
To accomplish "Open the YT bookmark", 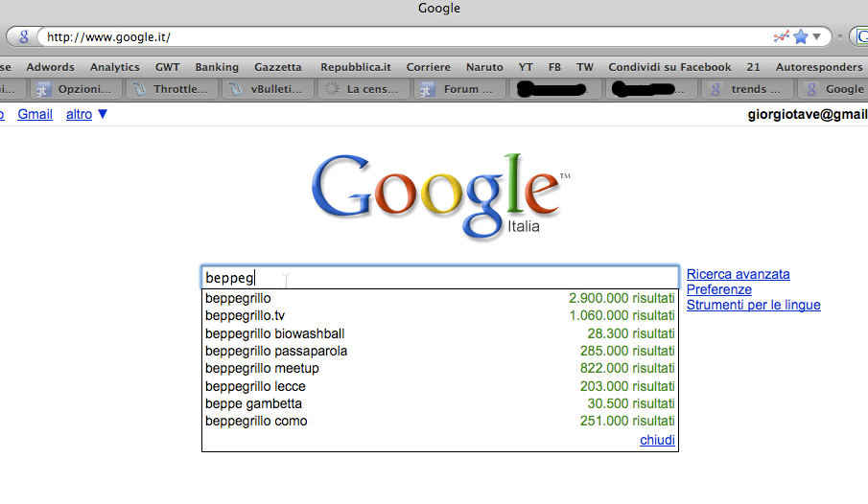I will (526, 67).
